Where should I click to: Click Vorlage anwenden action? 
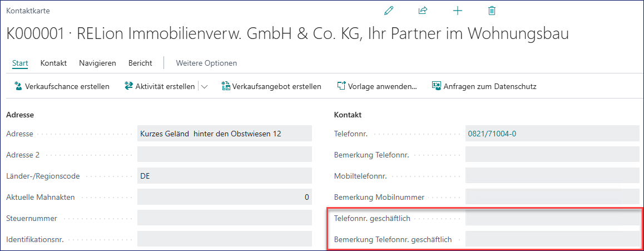tap(377, 86)
